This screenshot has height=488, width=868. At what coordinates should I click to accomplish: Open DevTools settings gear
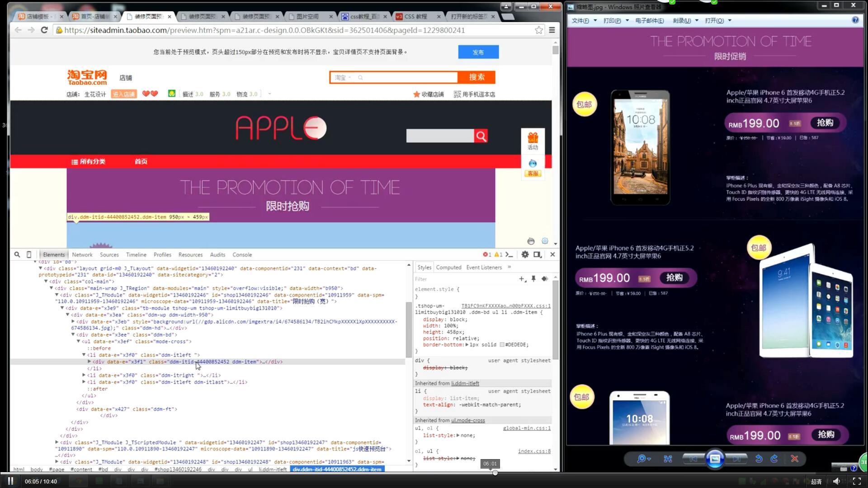[525, 254]
